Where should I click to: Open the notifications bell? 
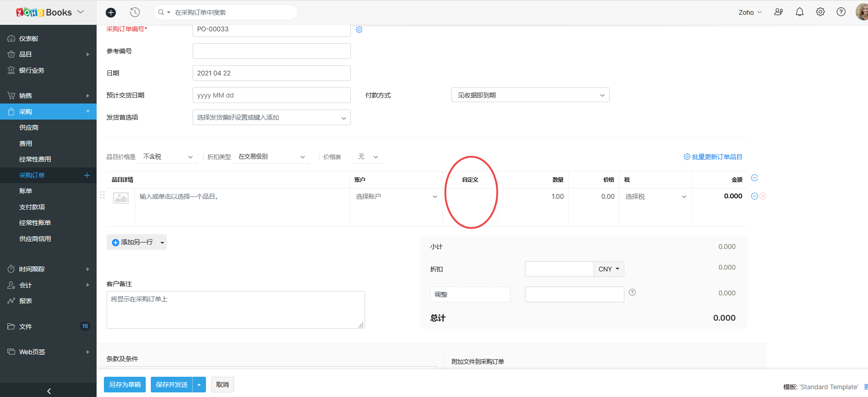click(799, 12)
